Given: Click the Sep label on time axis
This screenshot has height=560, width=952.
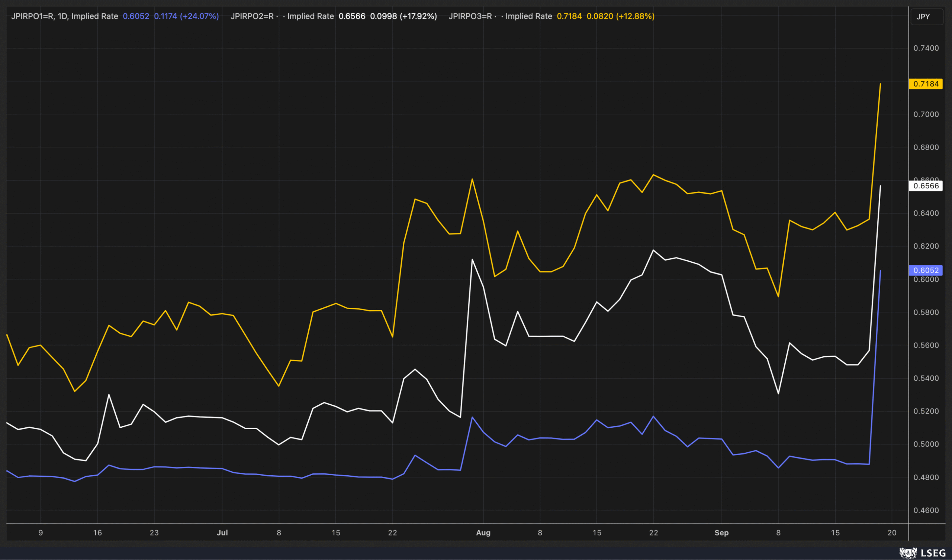Looking at the screenshot, I should [x=721, y=533].
